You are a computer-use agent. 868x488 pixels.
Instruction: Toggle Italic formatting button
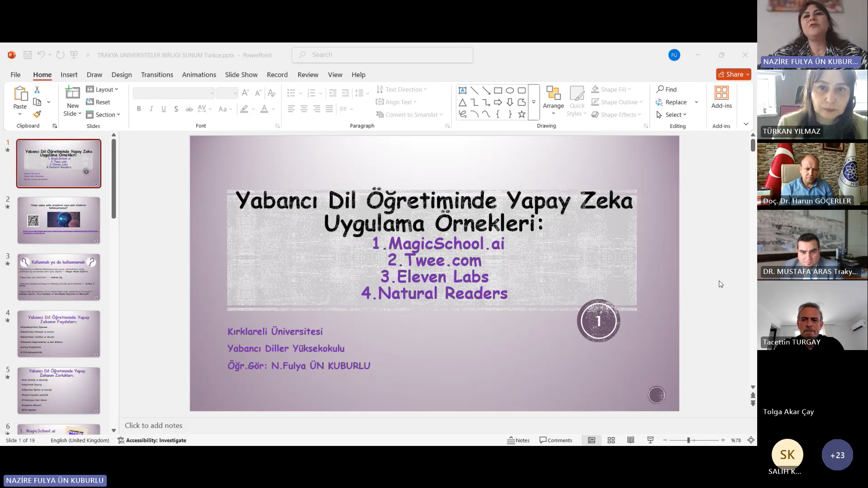click(x=151, y=109)
